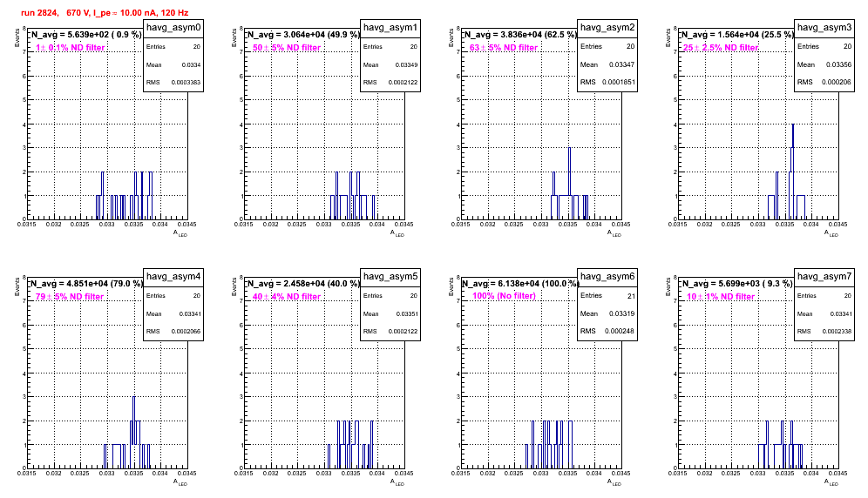
Task: Click the N_avg = 2.458e+04 label
Action: pyautogui.click(x=303, y=283)
